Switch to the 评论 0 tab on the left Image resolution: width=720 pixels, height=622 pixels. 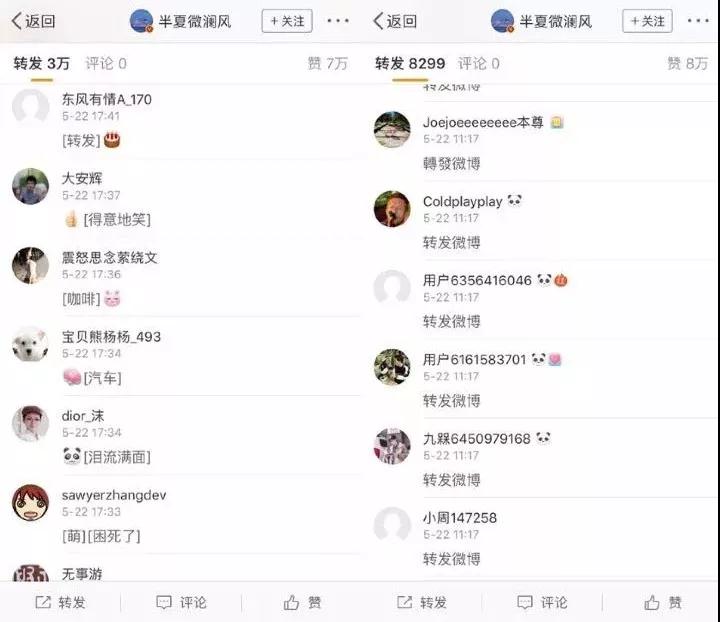point(106,63)
